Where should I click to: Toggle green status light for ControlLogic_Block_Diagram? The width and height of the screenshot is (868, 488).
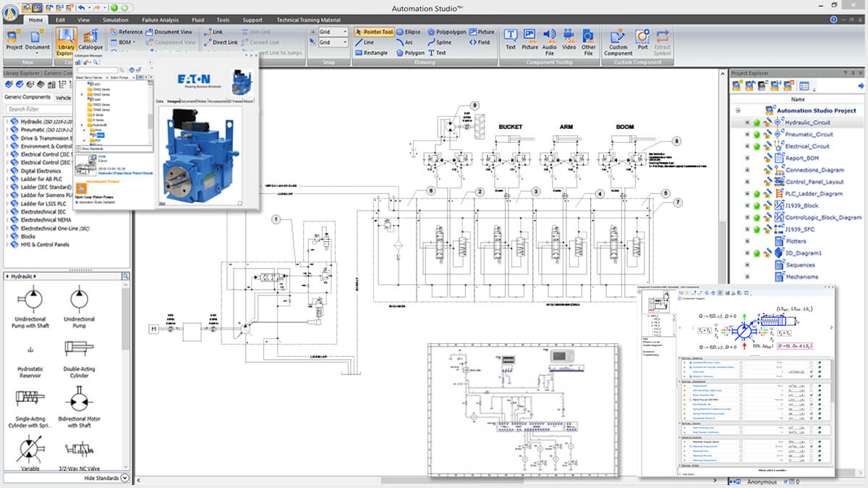tap(757, 217)
